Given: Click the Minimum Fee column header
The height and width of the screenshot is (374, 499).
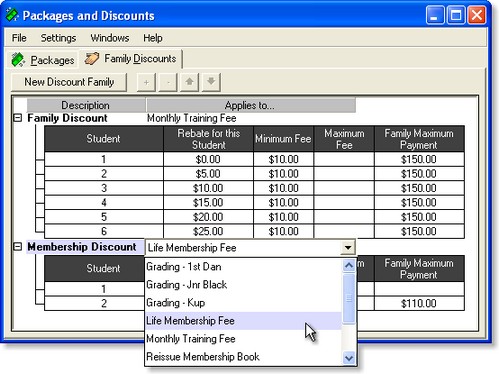Looking at the screenshot, I should pyautogui.click(x=283, y=139).
